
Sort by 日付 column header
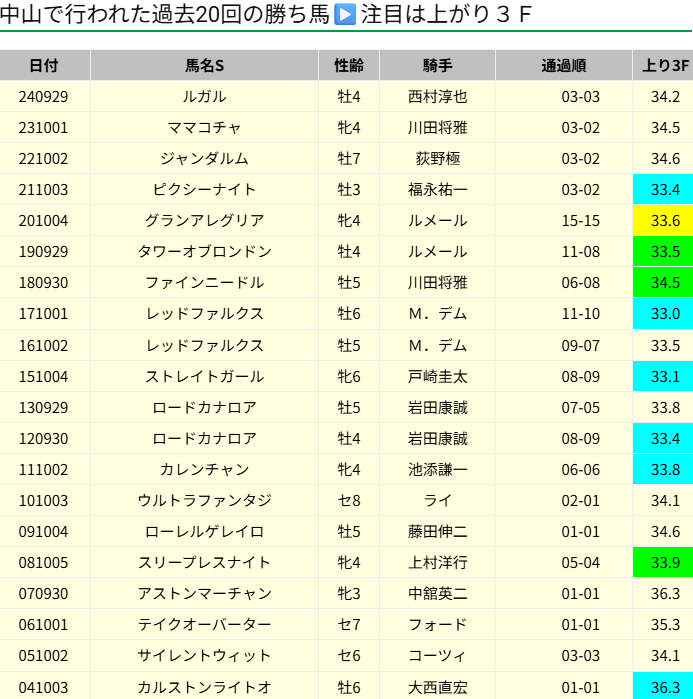(44, 66)
